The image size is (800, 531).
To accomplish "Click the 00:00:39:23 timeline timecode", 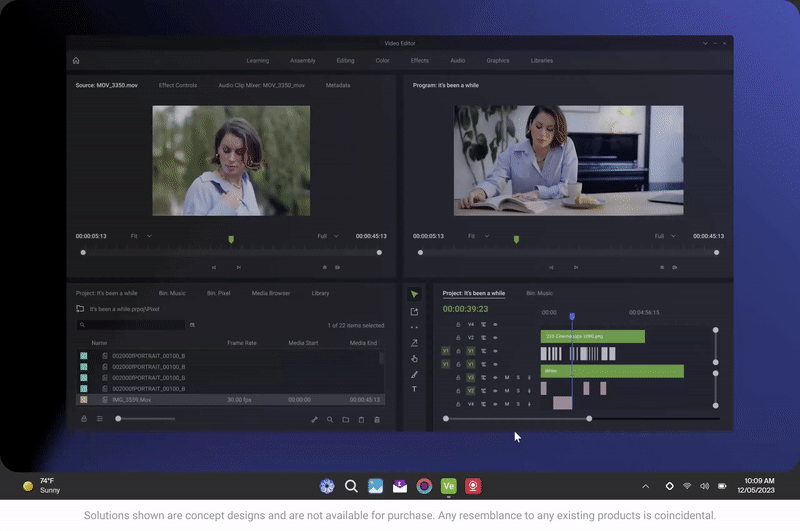I will tap(465, 309).
